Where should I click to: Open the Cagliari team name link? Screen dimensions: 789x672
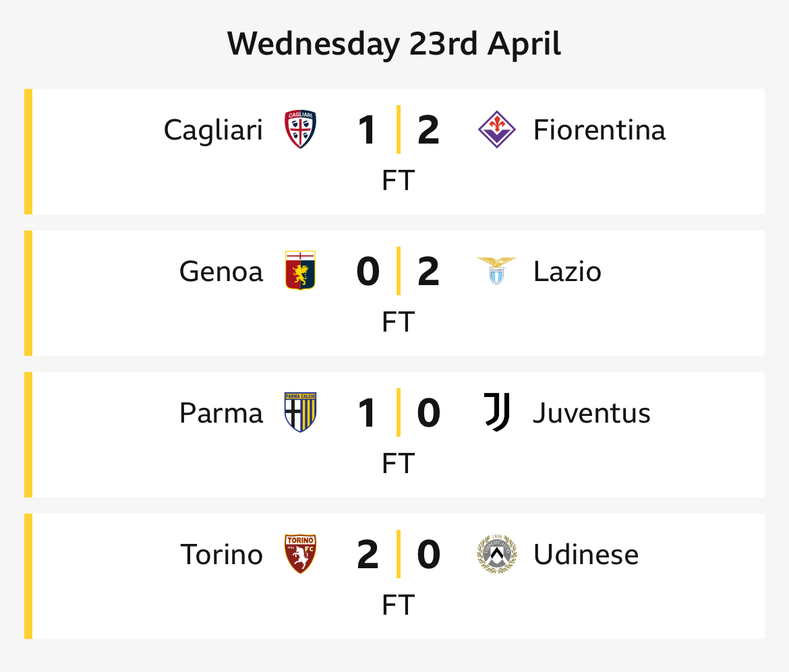213,131
